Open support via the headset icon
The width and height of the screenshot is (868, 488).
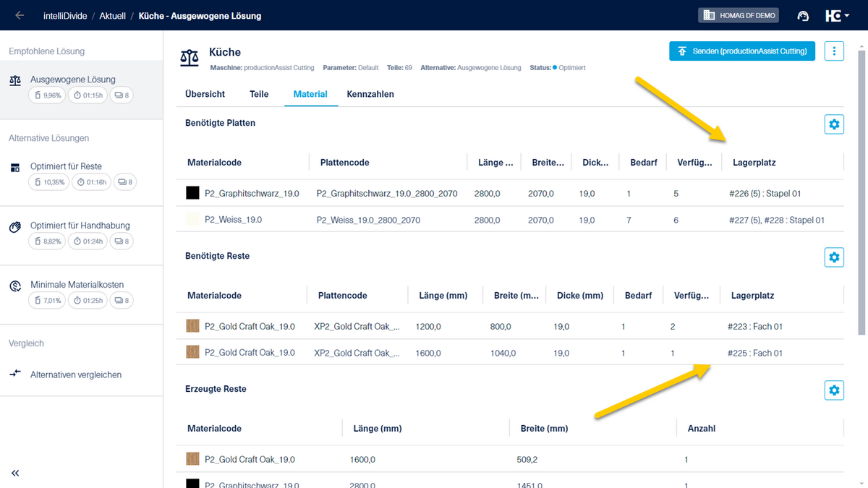803,14
